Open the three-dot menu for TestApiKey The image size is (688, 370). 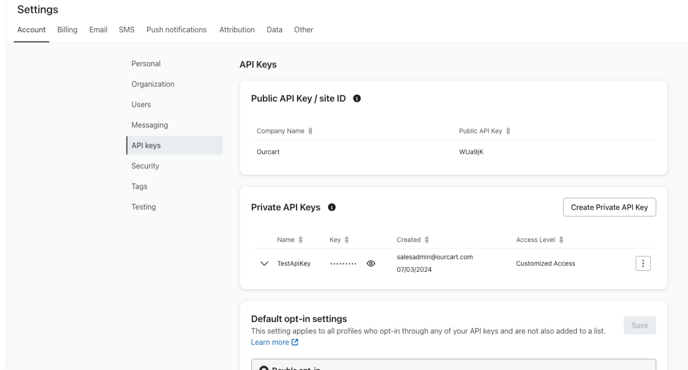pyautogui.click(x=643, y=263)
